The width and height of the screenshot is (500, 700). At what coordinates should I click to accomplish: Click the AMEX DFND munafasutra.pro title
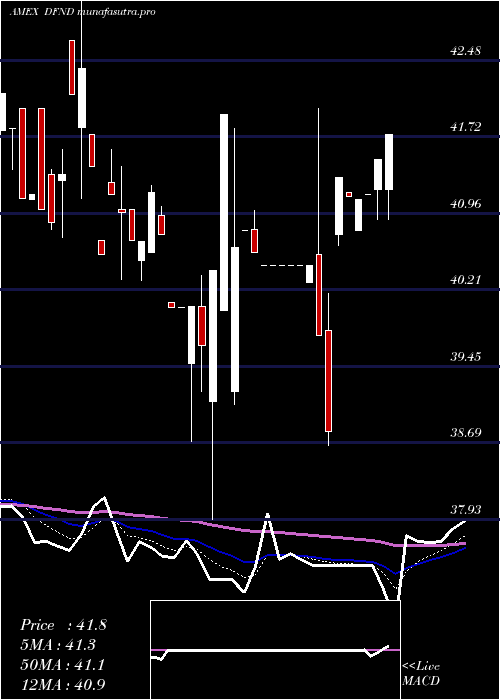point(82,12)
